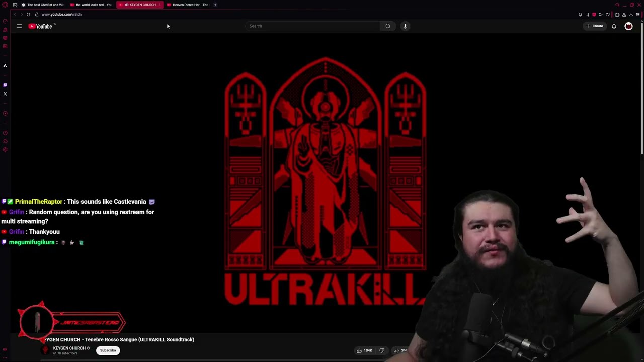The height and width of the screenshot is (362, 644).
Task: Open the browser extensions cube icon
Action: [x=617, y=15]
